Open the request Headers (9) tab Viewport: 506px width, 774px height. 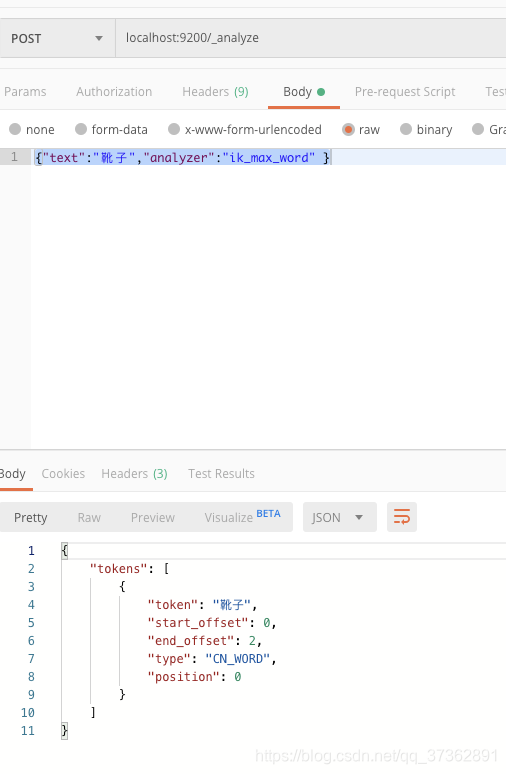215,92
